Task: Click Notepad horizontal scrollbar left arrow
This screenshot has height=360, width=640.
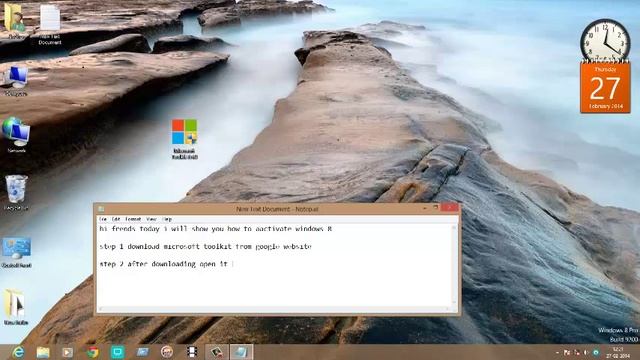Action: 101,309
